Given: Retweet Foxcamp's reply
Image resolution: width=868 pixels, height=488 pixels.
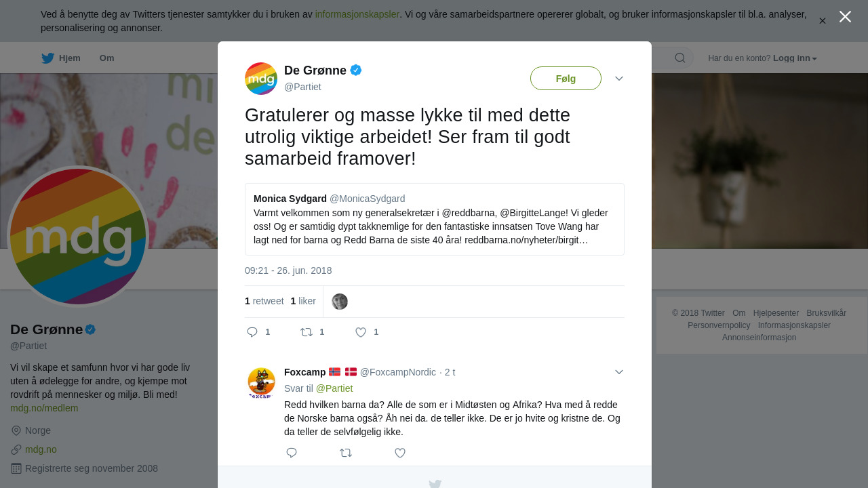Looking at the screenshot, I should click(x=346, y=453).
